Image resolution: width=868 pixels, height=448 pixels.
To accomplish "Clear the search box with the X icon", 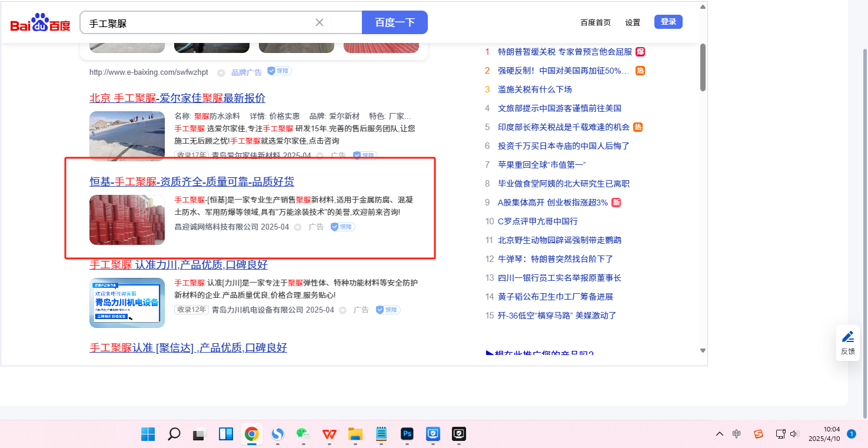I will tap(320, 22).
